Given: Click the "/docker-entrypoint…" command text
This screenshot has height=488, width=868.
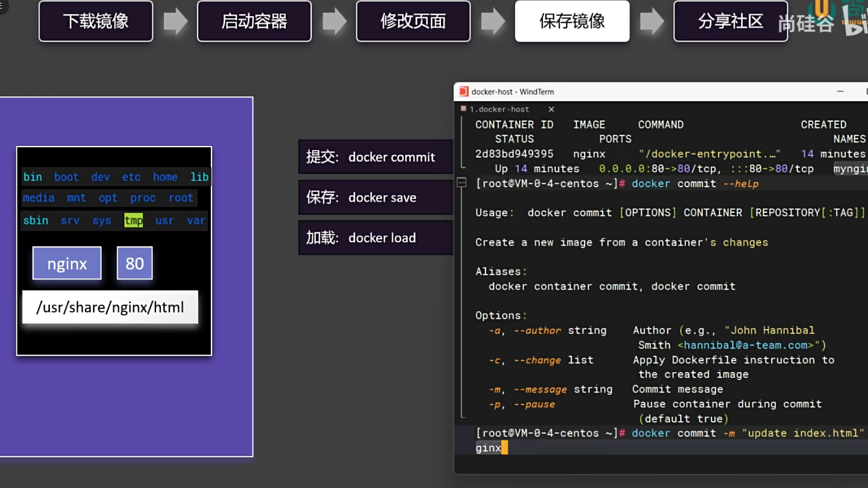Looking at the screenshot, I should (710, 154).
